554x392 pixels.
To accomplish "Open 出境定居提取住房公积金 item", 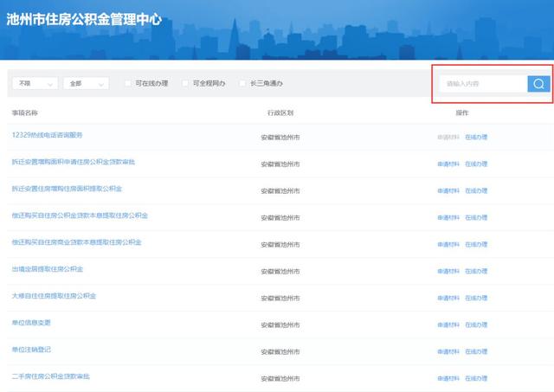I will tap(48, 269).
